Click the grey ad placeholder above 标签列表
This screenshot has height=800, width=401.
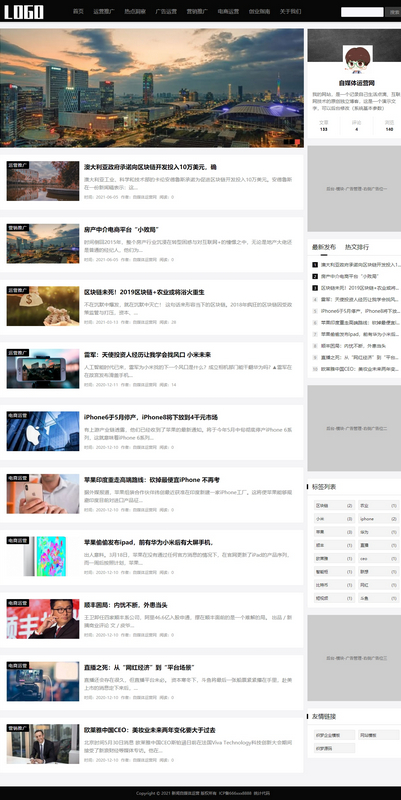[354, 428]
